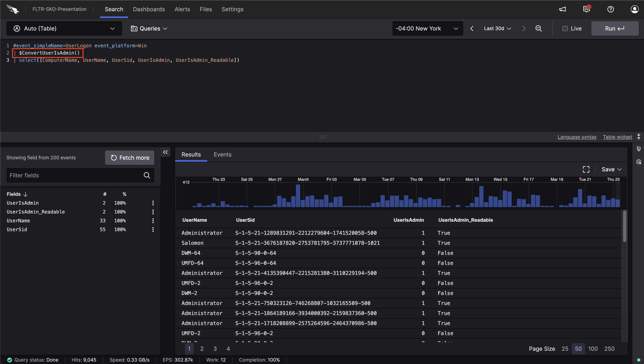Image resolution: width=644 pixels, height=364 pixels.
Task: Open the Language syntax link
Action: pos(577,137)
